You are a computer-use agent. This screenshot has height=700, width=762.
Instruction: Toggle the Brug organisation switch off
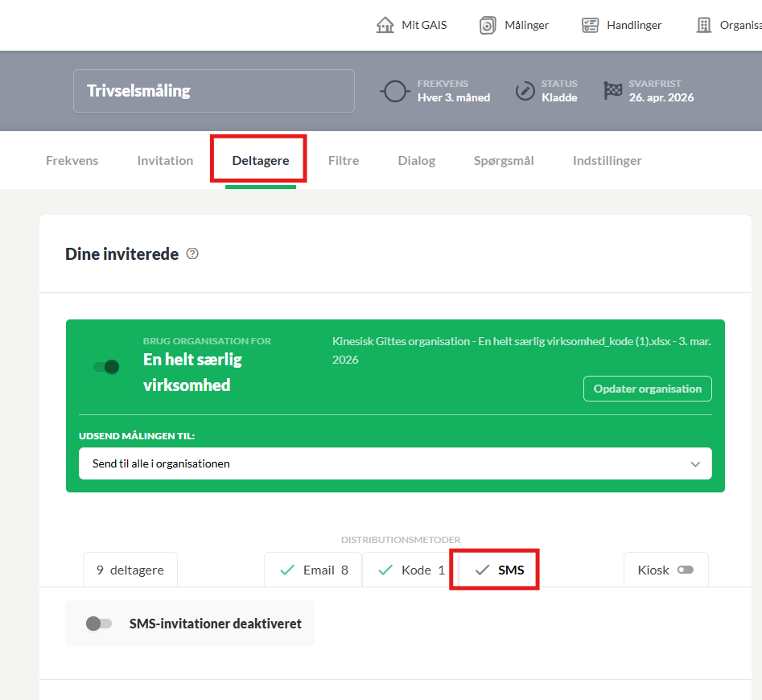(x=106, y=367)
